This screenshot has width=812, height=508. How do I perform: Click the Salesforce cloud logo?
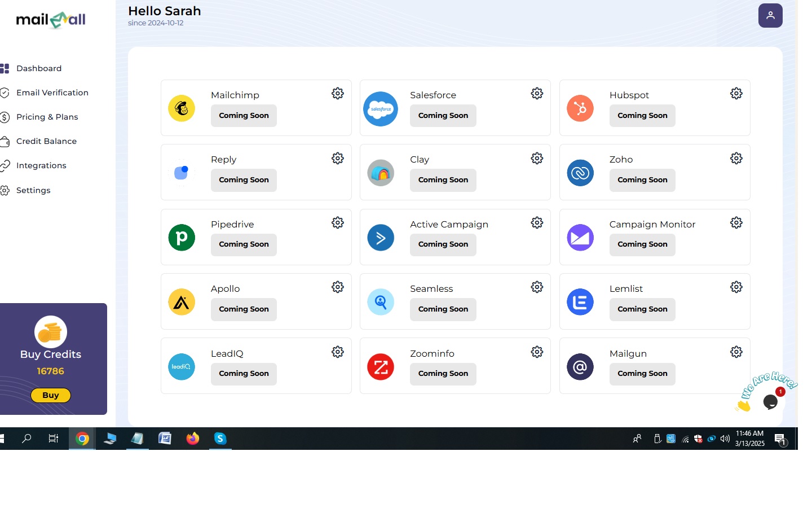(381, 109)
